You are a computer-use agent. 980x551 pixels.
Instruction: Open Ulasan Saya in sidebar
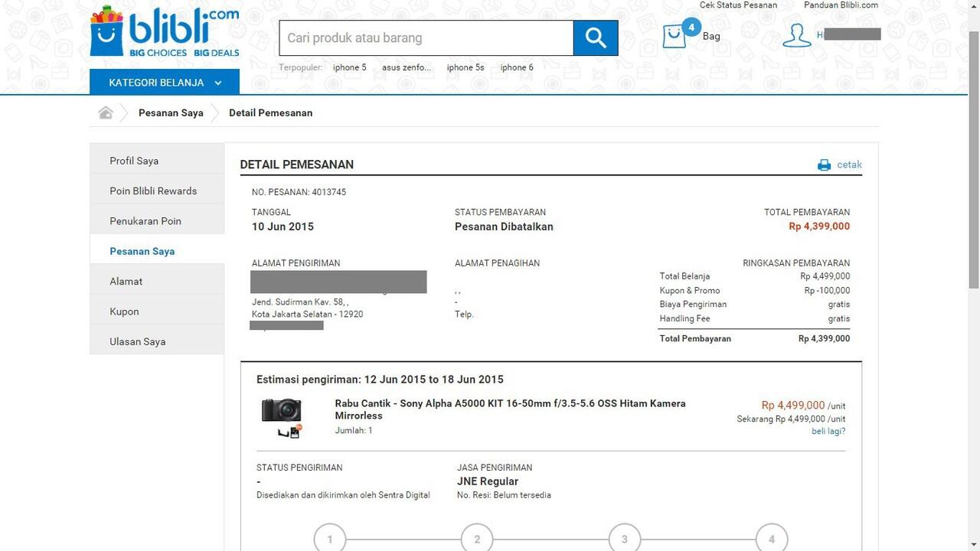point(157,341)
